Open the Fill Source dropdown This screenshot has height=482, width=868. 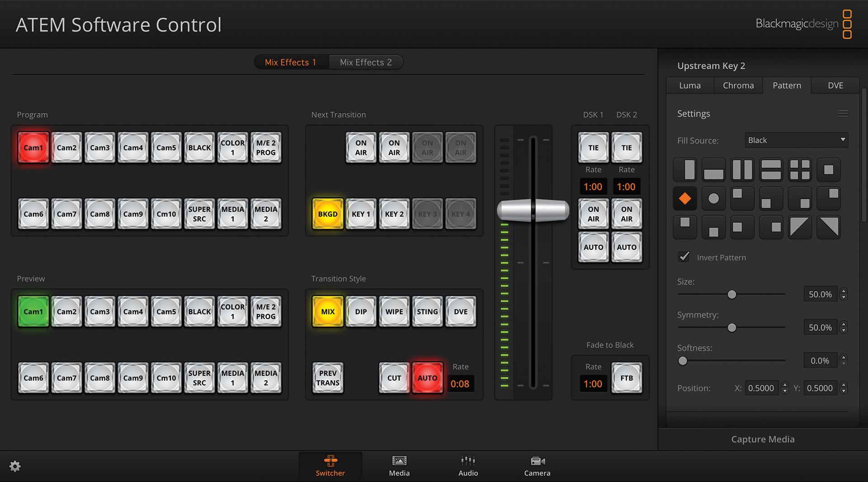(x=796, y=140)
